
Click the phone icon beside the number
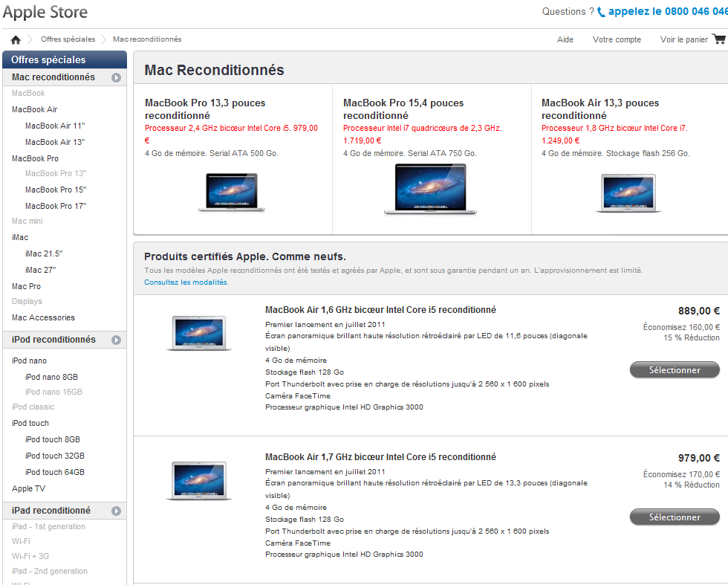pyautogui.click(x=601, y=12)
